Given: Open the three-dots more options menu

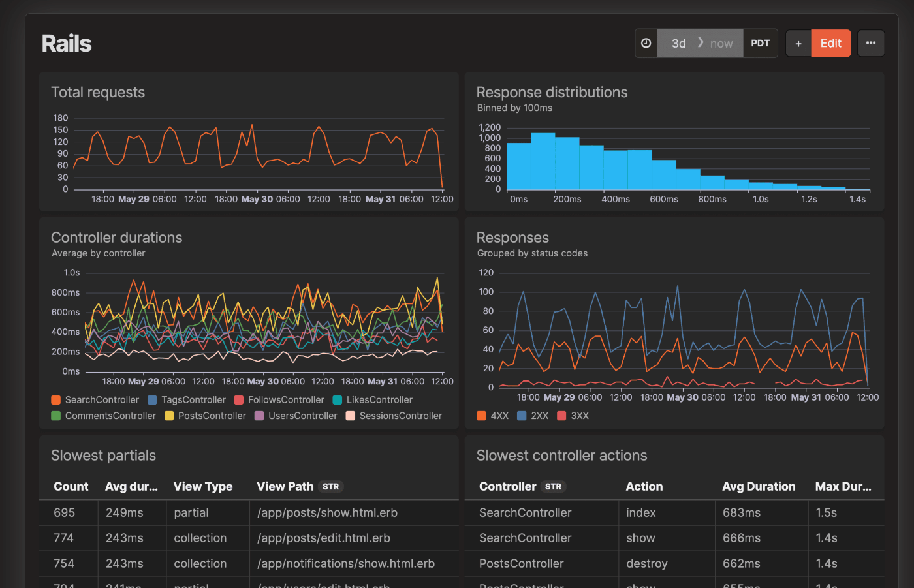Looking at the screenshot, I should tap(871, 43).
